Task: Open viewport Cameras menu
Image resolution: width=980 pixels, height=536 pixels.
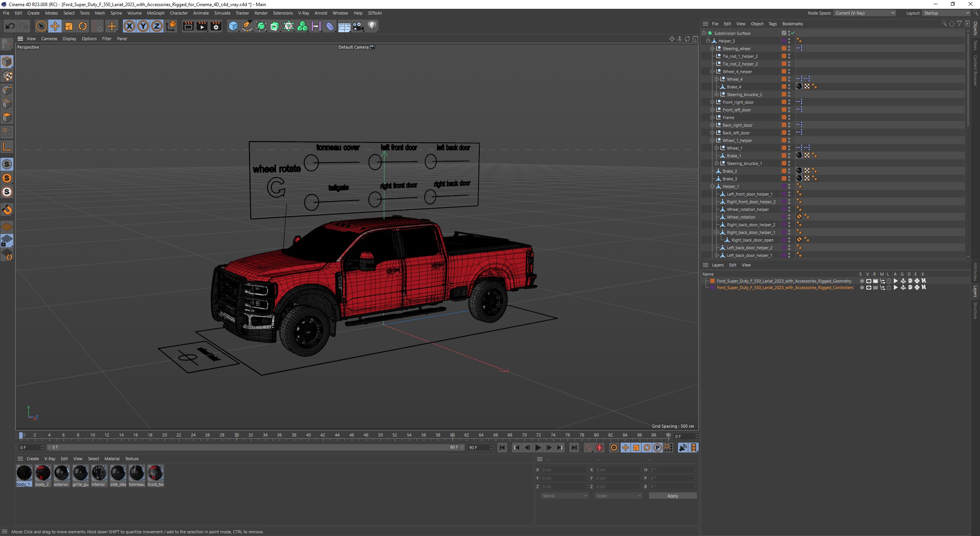Action: (x=49, y=39)
